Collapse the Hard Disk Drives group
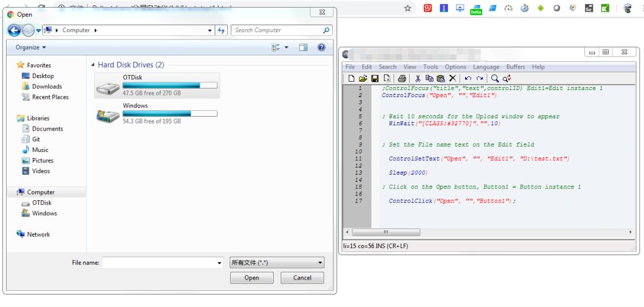 pos(92,65)
